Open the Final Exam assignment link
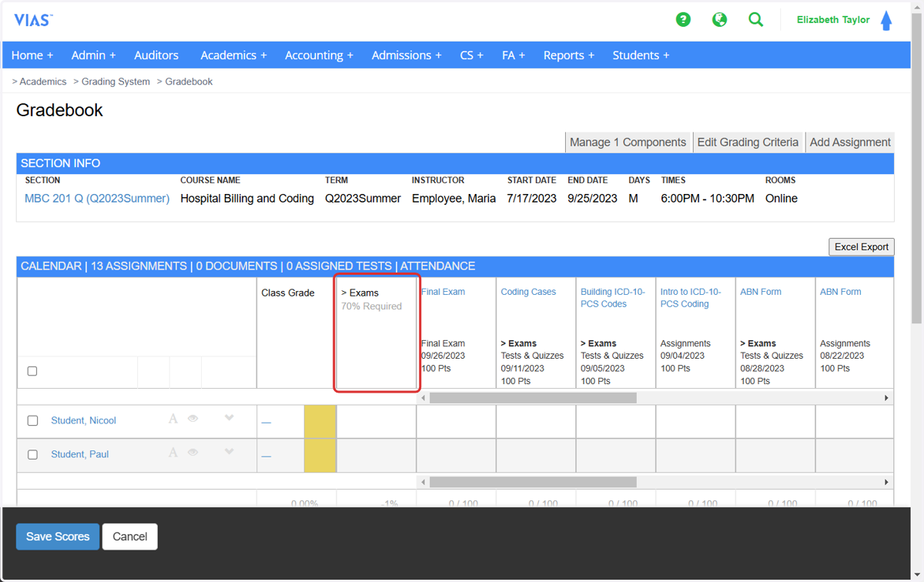 coord(443,292)
